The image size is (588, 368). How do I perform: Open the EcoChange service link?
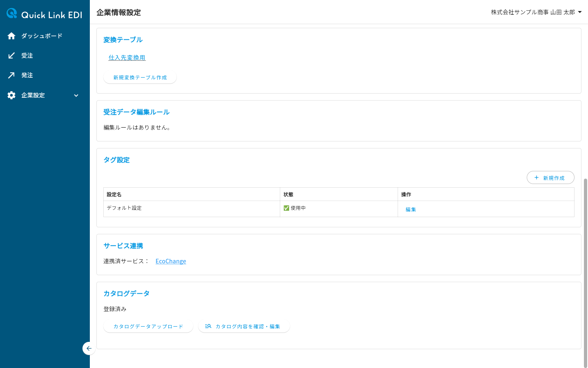tap(171, 261)
